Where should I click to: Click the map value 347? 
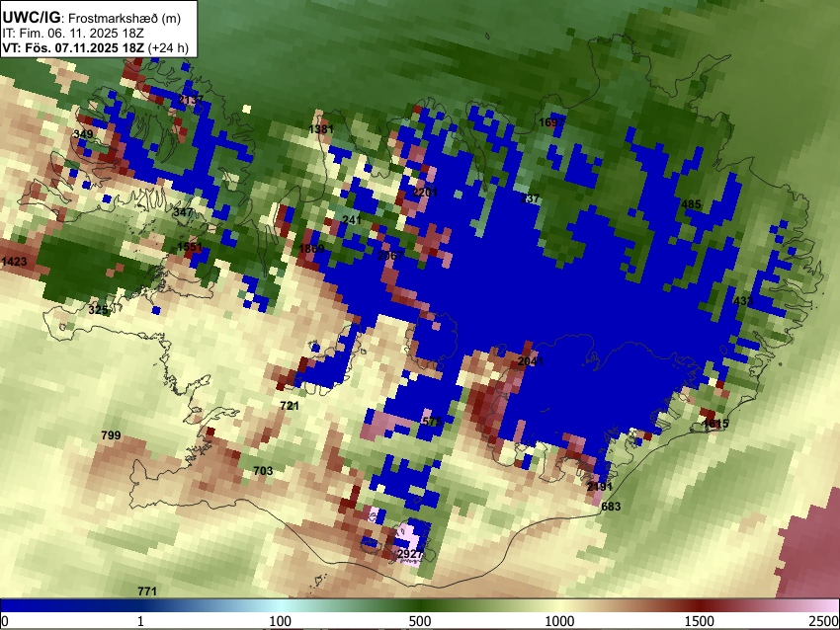click(x=183, y=212)
